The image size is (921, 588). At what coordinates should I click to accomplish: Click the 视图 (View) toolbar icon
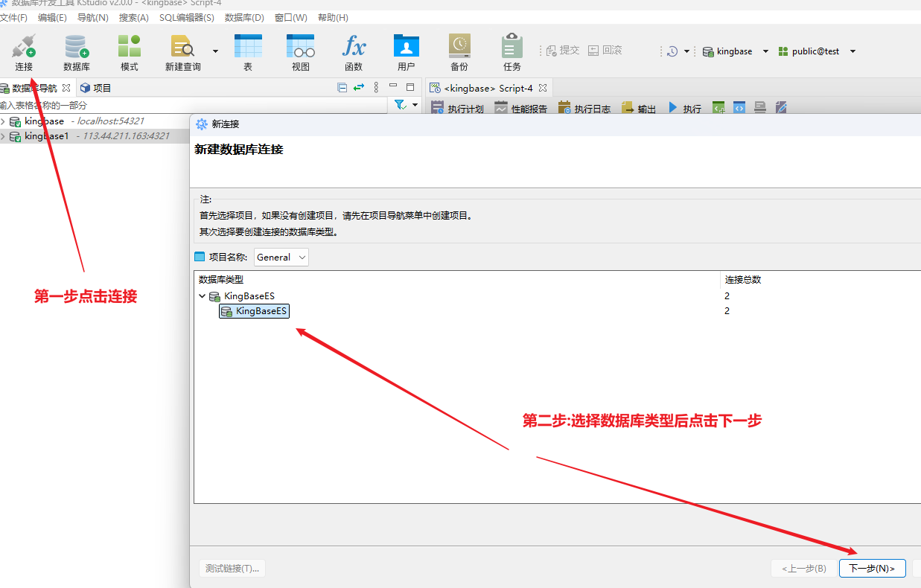(x=301, y=52)
